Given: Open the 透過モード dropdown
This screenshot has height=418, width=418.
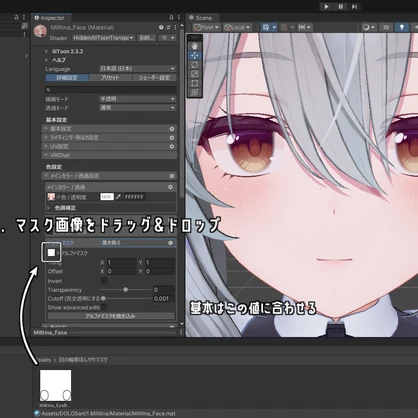Looking at the screenshot, I should 137,108.
